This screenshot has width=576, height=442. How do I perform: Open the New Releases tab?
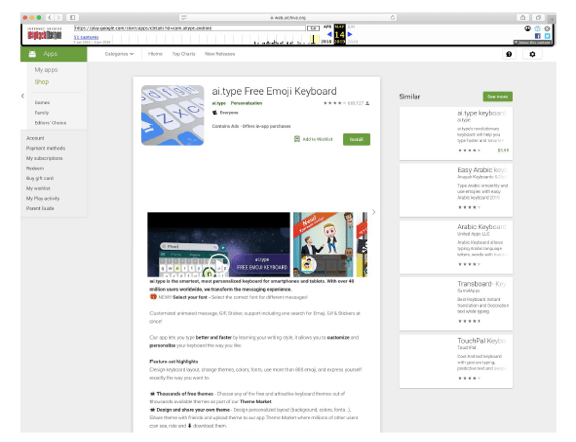[x=220, y=54]
